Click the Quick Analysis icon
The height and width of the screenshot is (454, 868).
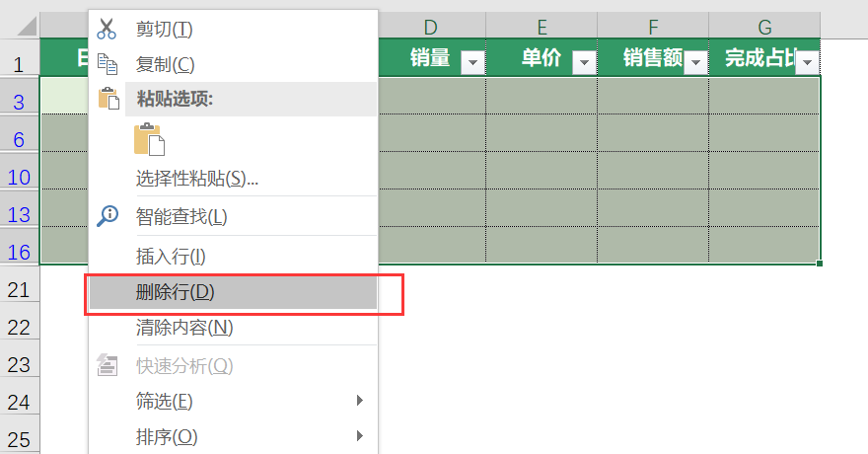108,365
